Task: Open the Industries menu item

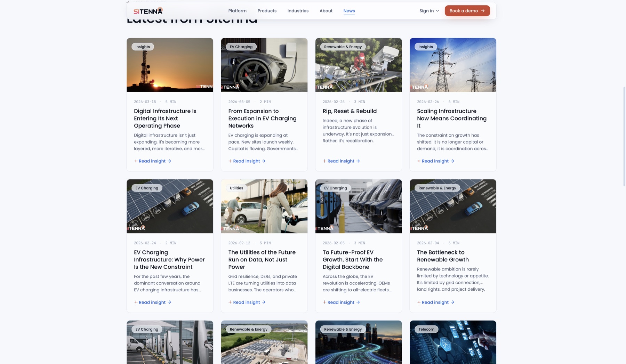Action: coord(298,11)
